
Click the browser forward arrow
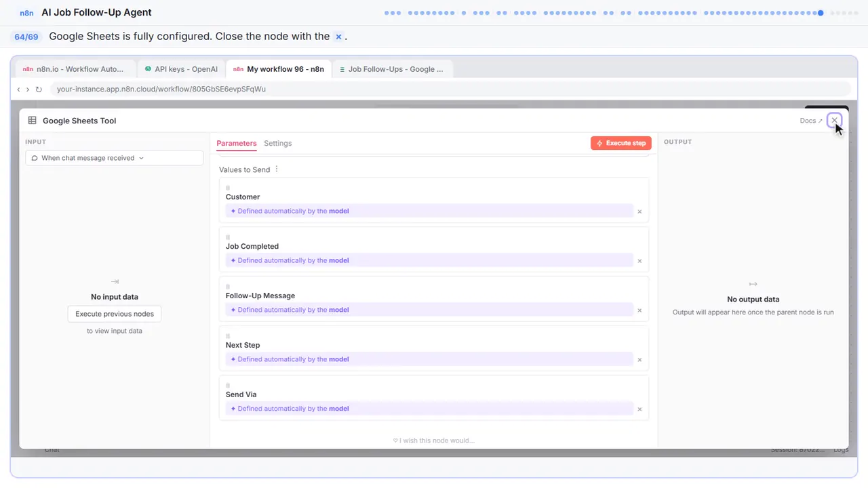[28, 89]
